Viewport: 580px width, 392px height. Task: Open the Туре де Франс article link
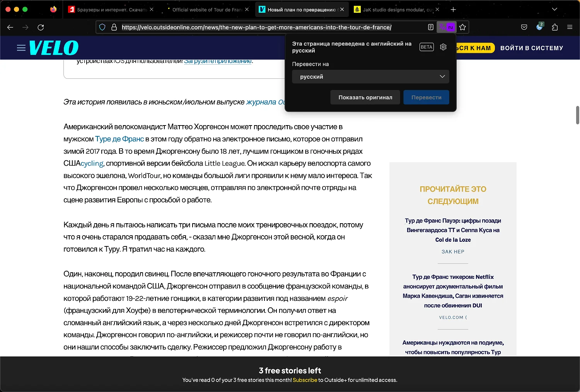coord(119,139)
